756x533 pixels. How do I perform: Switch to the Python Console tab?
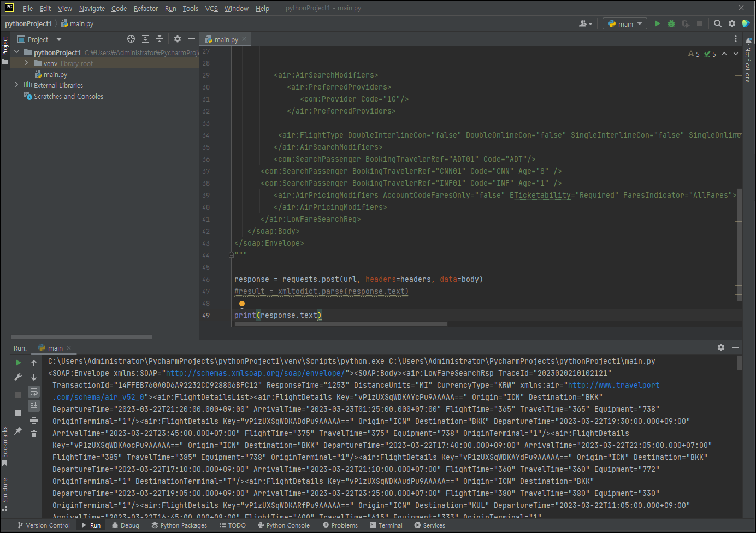tap(283, 525)
